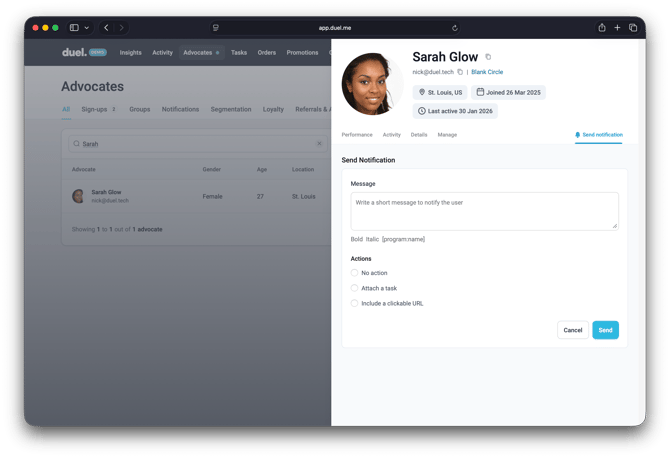Click the Safari sidebar toggle icon
Image resolution: width=670 pixels, height=458 pixels.
tap(74, 28)
